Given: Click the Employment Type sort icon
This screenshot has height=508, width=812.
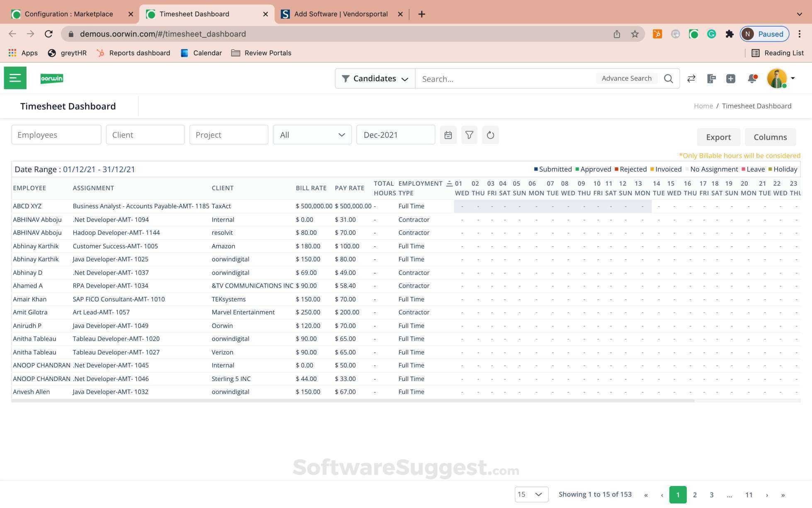Looking at the screenshot, I should (449, 183).
